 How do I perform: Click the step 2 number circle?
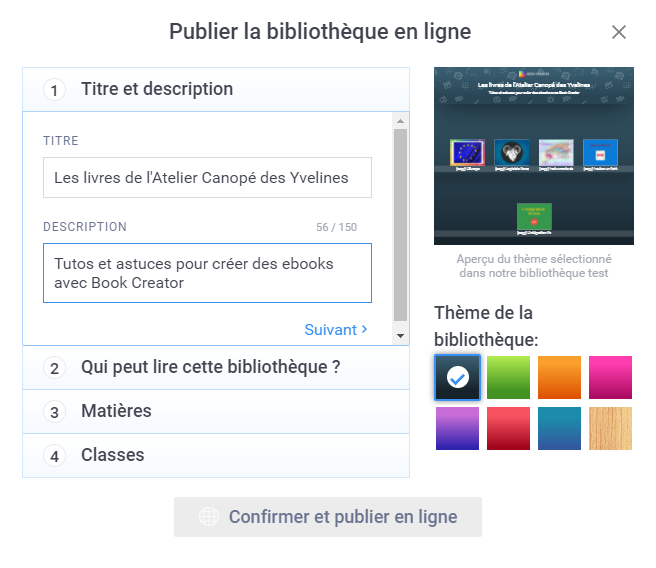coord(54,368)
